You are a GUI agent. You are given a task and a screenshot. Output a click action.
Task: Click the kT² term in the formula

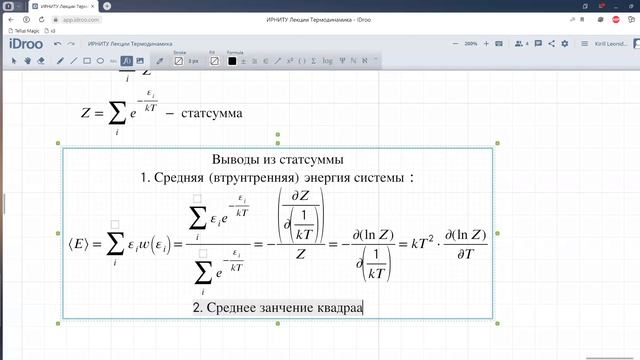[422, 243]
